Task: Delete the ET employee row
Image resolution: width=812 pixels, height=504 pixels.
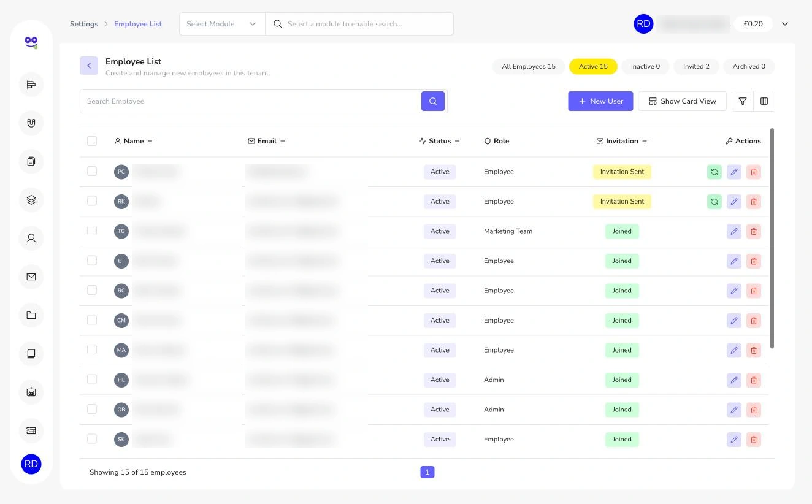Action: pyautogui.click(x=754, y=261)
